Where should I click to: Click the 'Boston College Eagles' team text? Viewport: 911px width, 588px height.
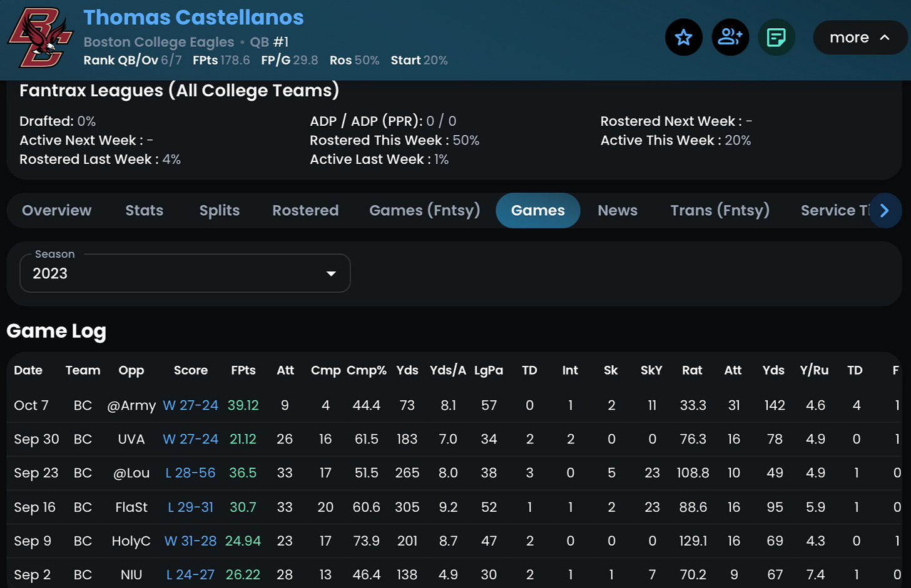coord(159,42)
